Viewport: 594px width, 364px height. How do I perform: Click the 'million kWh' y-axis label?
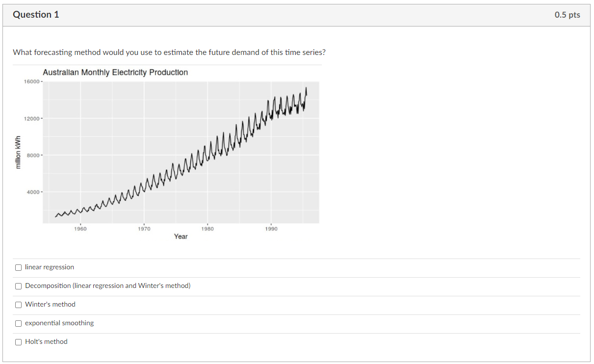click(x=18, y=150)
